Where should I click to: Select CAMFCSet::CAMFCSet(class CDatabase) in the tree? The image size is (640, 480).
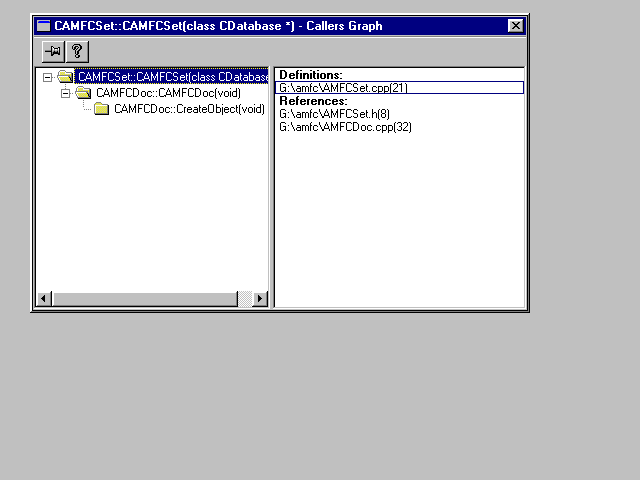(x=172, y=76)
